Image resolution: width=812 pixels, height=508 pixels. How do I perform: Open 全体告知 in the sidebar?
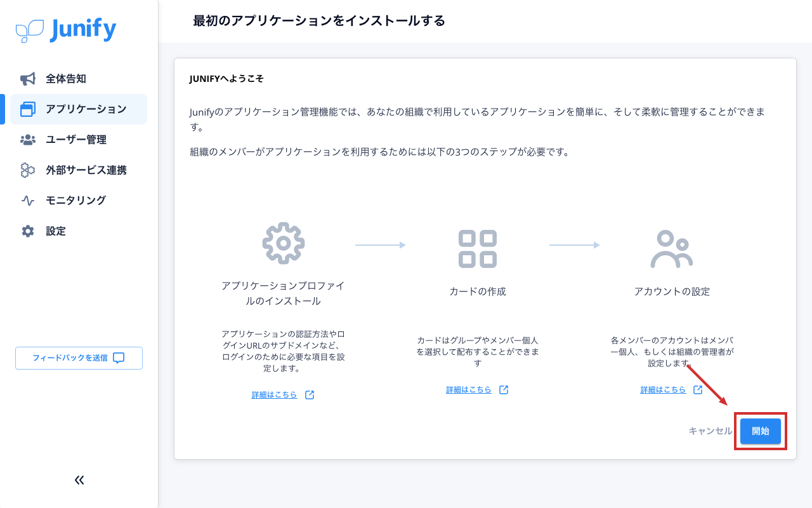pos(79,79)
